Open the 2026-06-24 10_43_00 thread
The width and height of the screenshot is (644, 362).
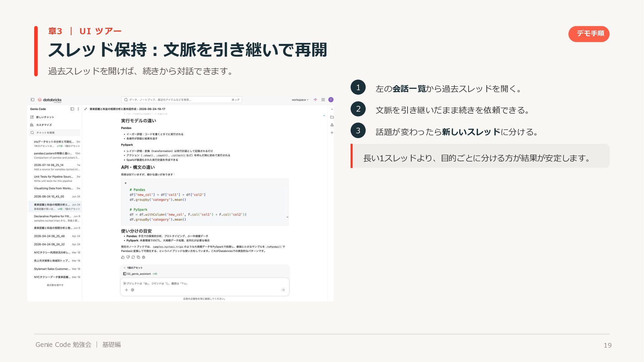[55, 197]
